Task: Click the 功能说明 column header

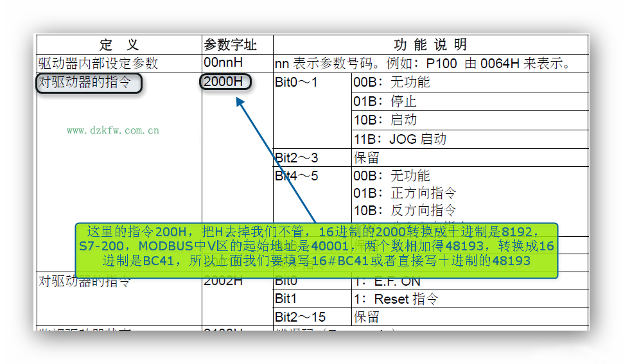Action: (x=430, y=45)
